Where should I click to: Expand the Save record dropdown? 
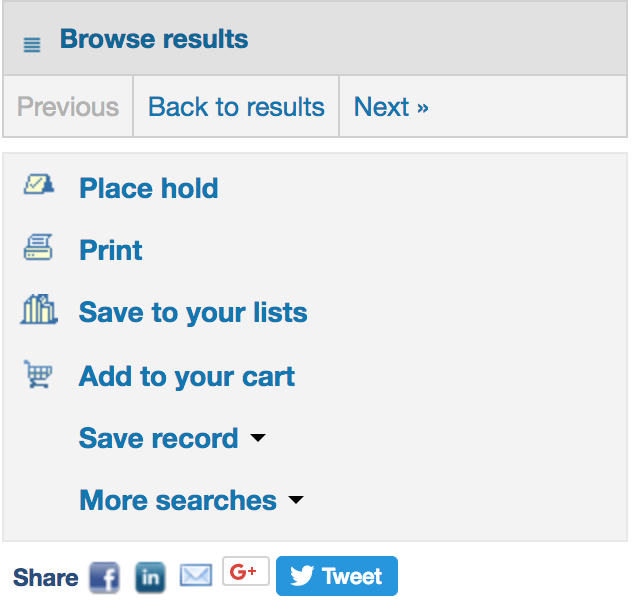[172, 438]
